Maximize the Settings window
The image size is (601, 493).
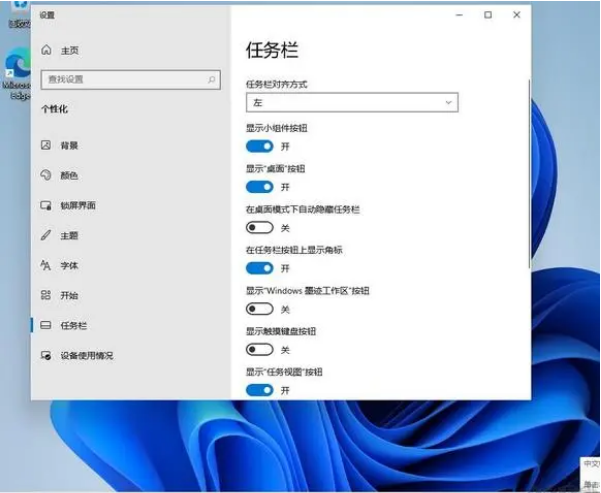tap(488, 15)
